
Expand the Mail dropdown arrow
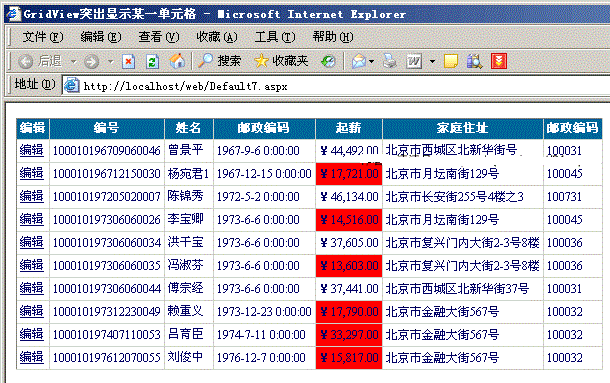tap(372, 61)
